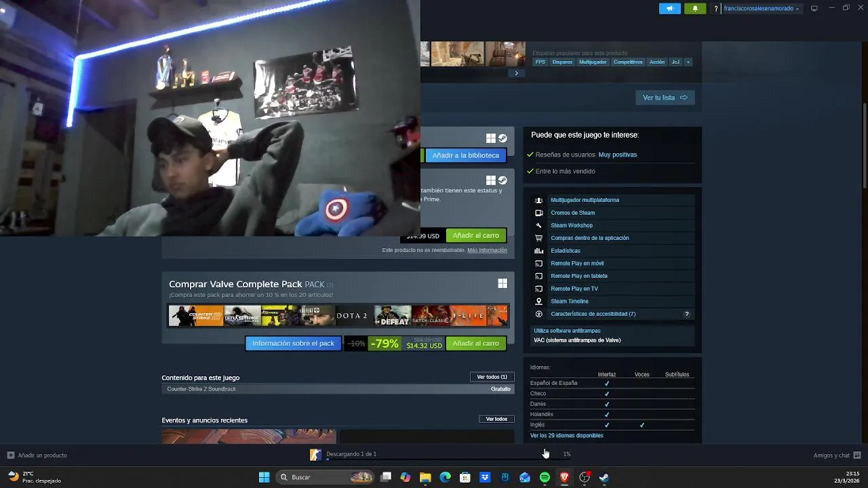This screenshot has height=488, width=868.
Task: Launch Copilot from the taskbar
Action: (406, 477)
